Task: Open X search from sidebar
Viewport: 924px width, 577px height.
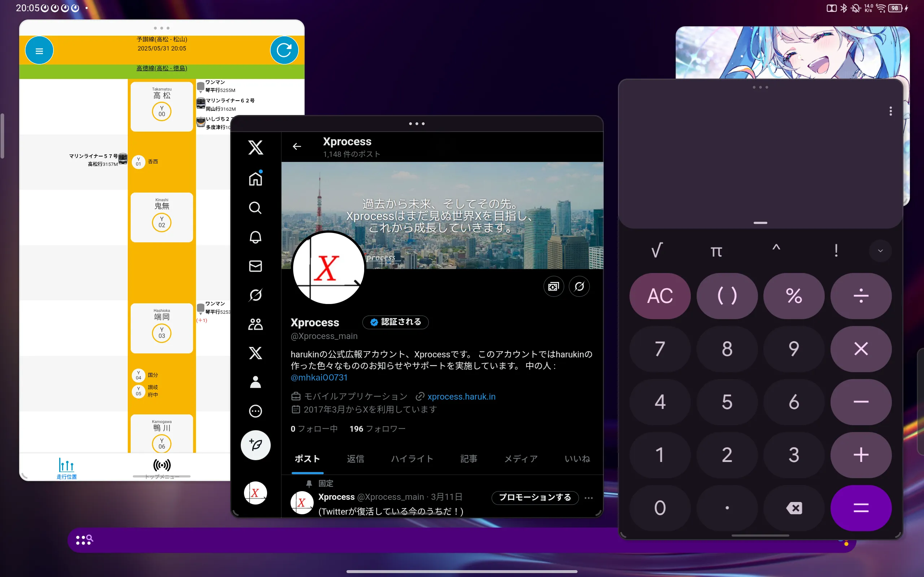Action: click(x=255, y=208)
